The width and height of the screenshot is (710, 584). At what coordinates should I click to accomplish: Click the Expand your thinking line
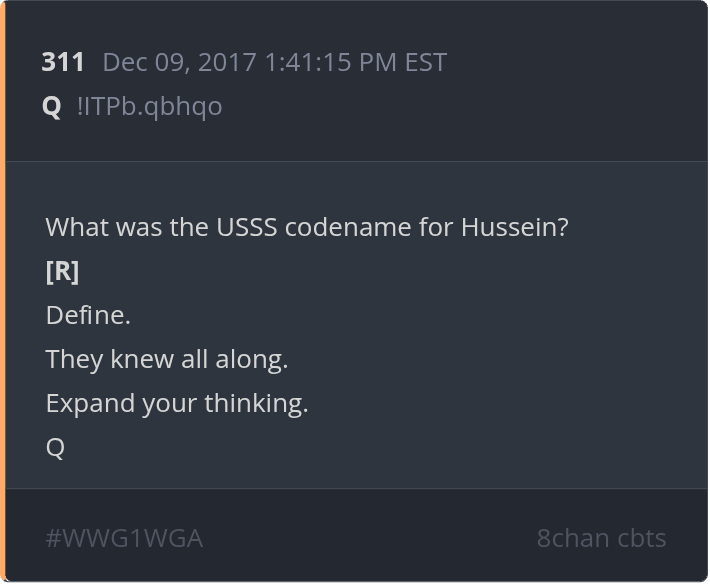pos(176,403)
